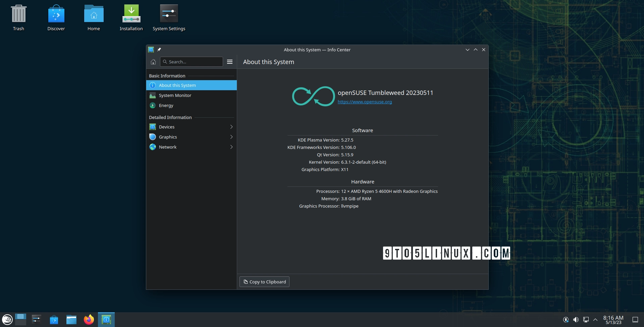
Task: Click the network status tray indicator
Action: pyautogui.click(x=586, y=319)
